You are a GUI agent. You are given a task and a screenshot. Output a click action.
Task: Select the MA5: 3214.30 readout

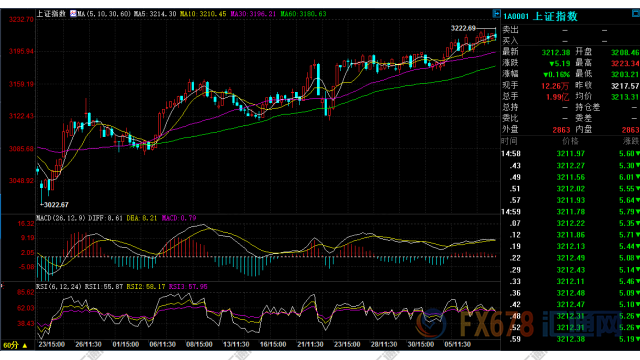click(x=155, y=14)
